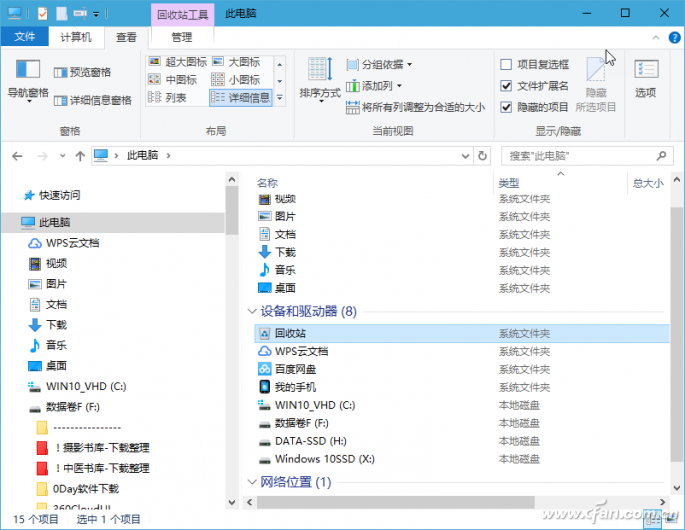
Task: Open the Help question mark icon
Action: point(675,38)
